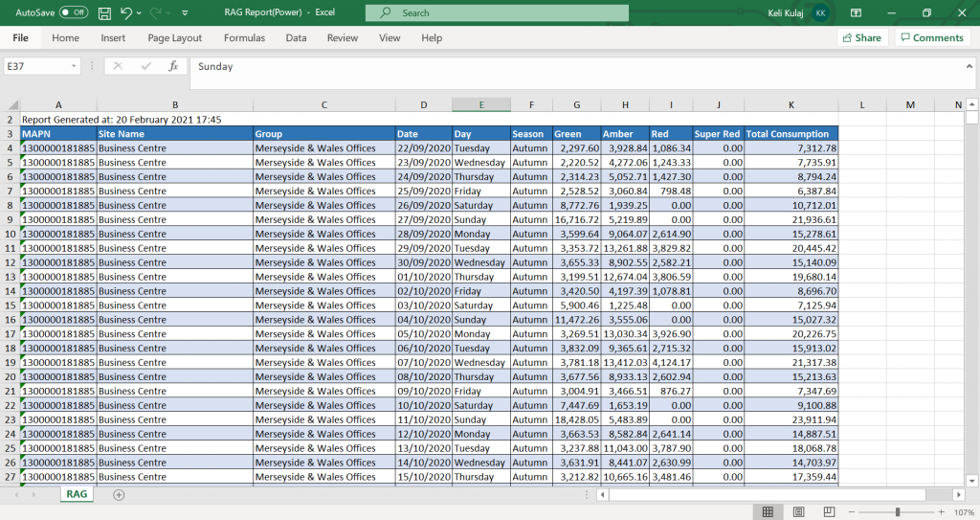Expand the Name Box dropdown
This screenshot has width=980, height=520.
point(74,66)
